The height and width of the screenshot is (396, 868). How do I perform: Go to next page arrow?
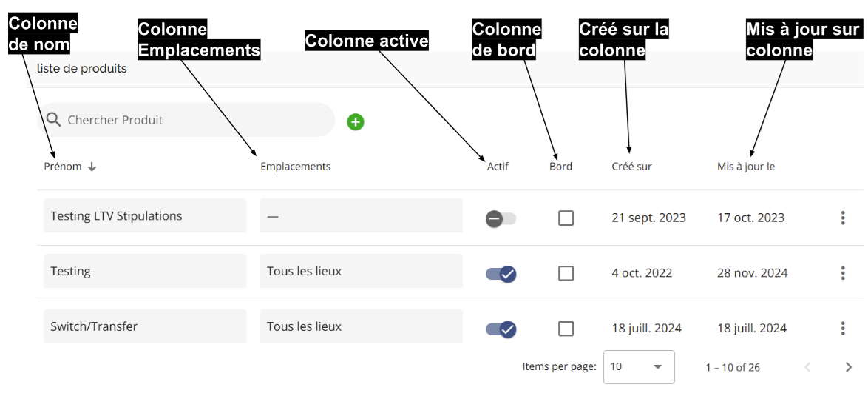click(849, 366)
